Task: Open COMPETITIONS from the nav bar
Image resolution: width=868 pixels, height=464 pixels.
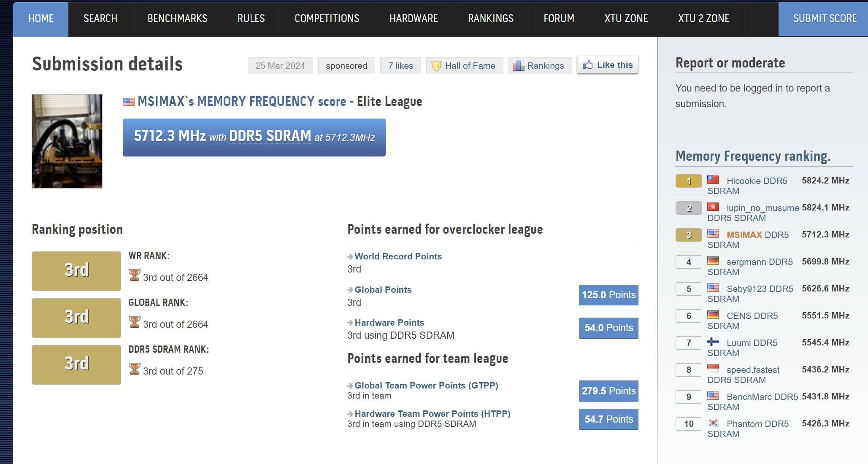Action: click(327, 19)
